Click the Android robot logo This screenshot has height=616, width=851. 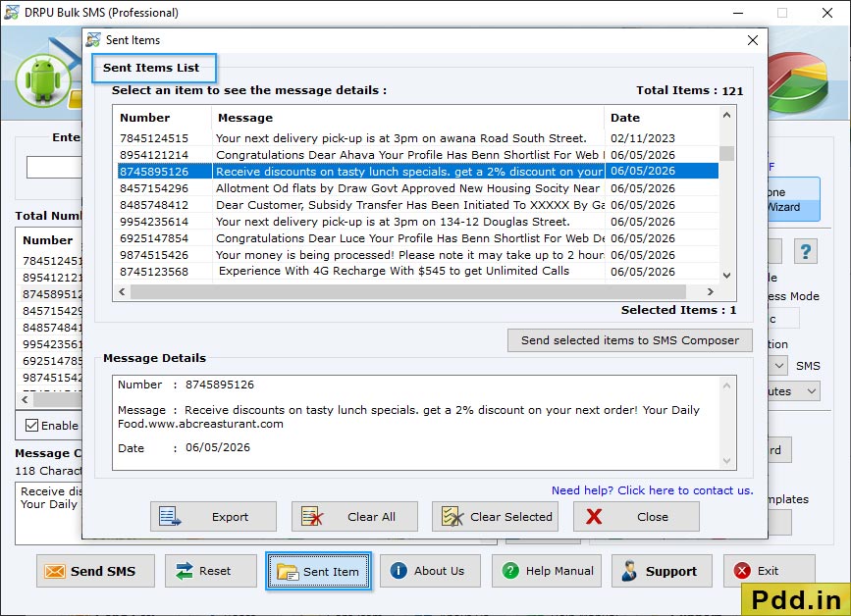click(43, 80)
